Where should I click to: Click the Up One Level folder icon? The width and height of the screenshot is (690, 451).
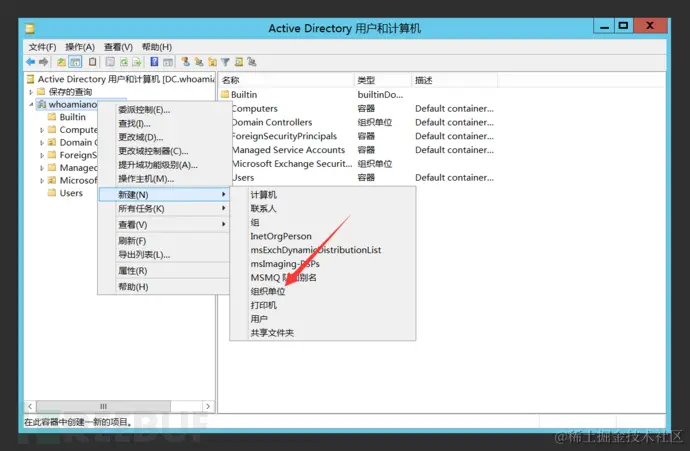62,62
